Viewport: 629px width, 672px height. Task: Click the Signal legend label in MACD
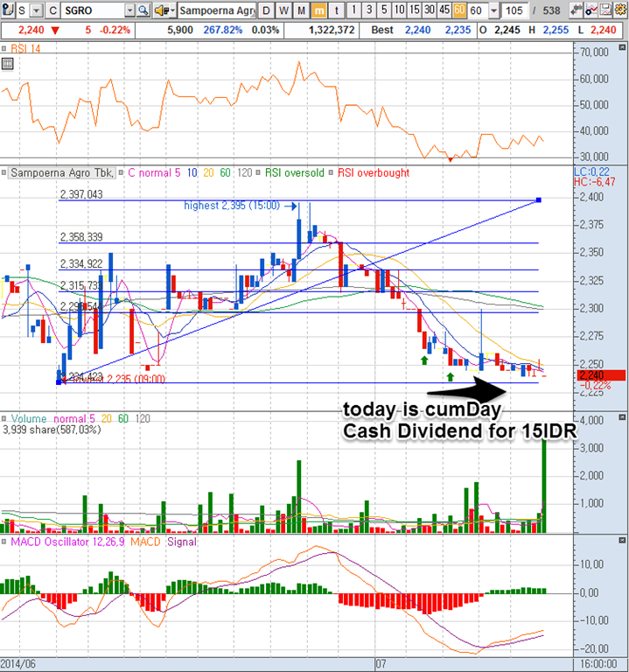[x=182, y=542]
